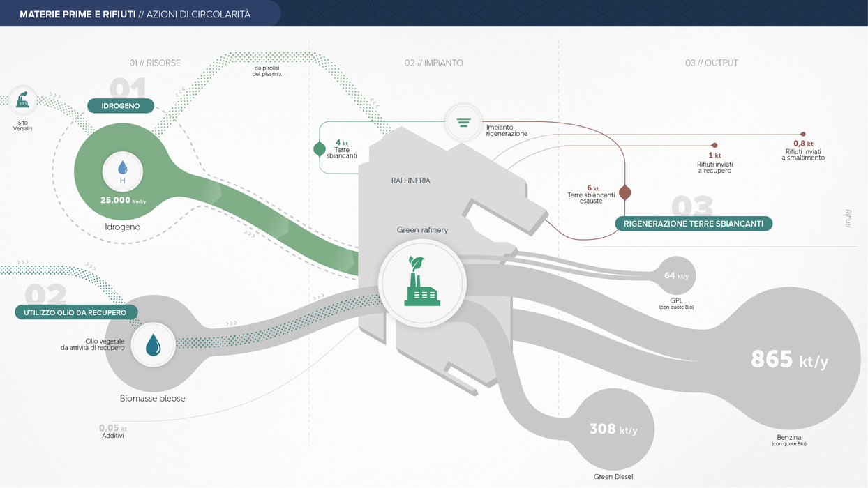
Task: Select the Rifiuti inviati a smaltimento dot
Action: [x=802, y=134]
